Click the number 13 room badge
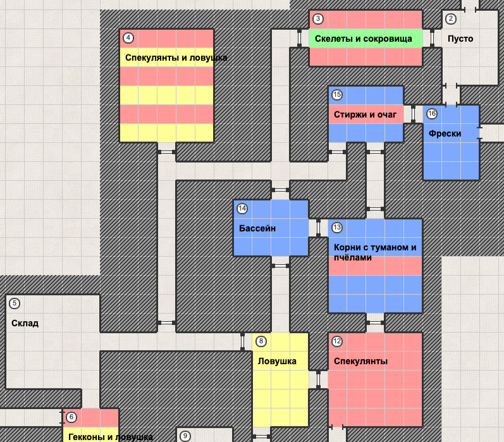The image size is (504, 442). (337, 228)
